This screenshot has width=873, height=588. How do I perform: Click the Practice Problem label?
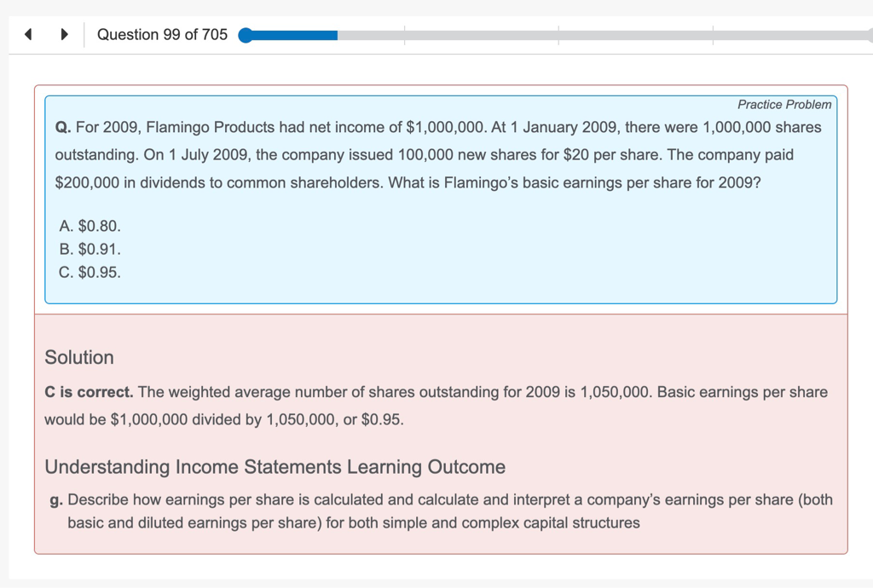(783, 105)
